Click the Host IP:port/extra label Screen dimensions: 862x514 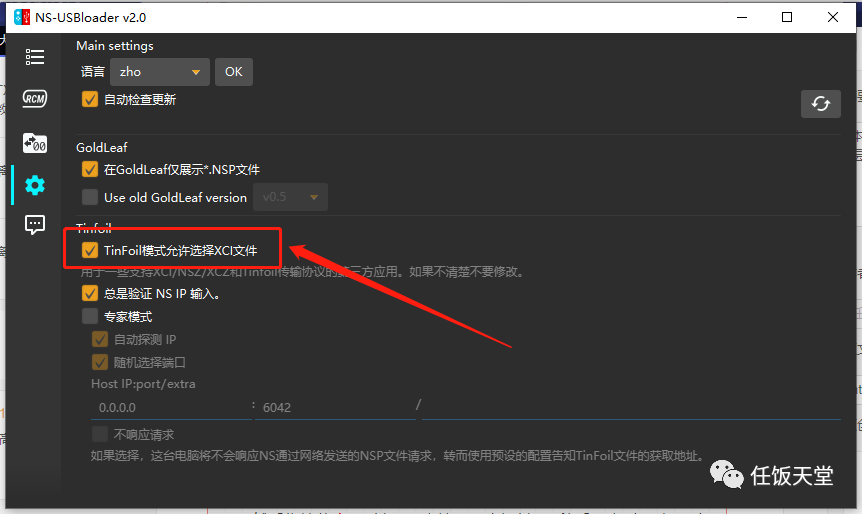coord(143,384)
